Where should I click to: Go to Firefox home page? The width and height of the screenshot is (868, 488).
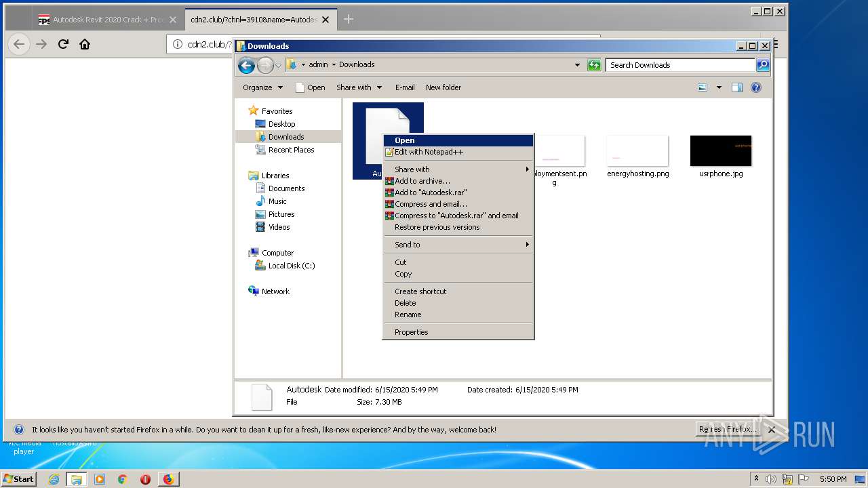85,44
